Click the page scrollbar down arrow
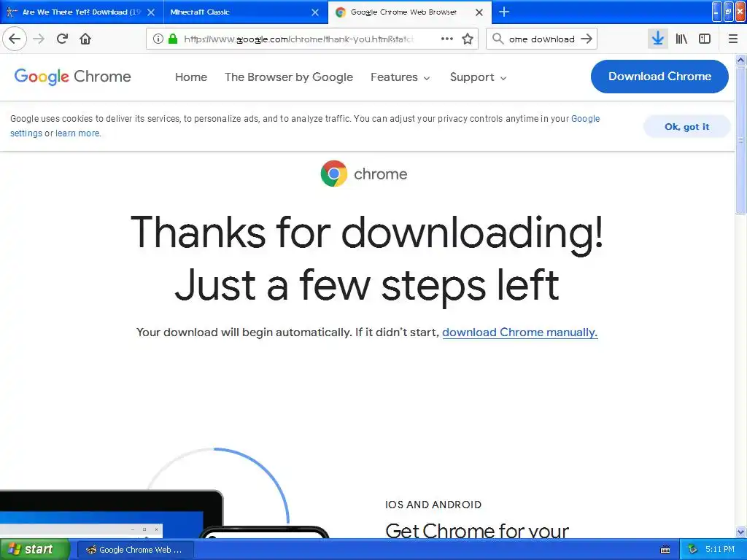Screen dimensions: 747x560 click(741, 532)
